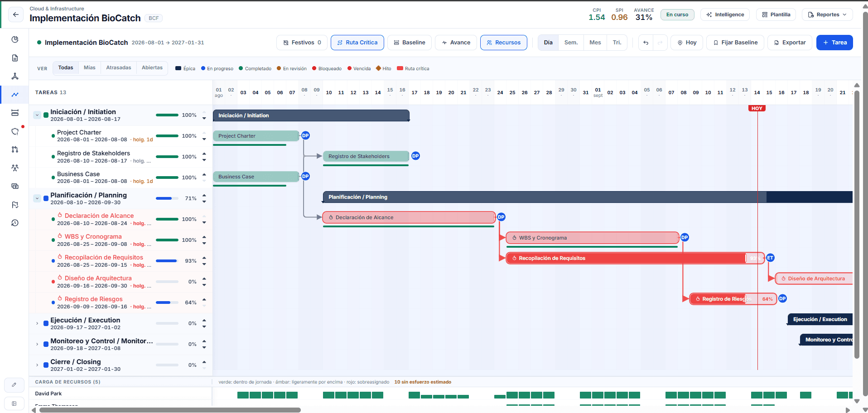The width and height of the screenshot is (868, 413).
Task: Click the pencil edit icon at bottom left
Action: 14,385
